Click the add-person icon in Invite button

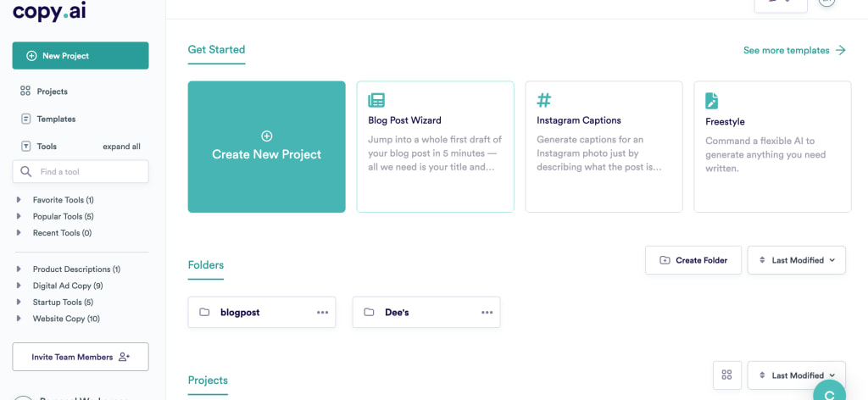125,357
